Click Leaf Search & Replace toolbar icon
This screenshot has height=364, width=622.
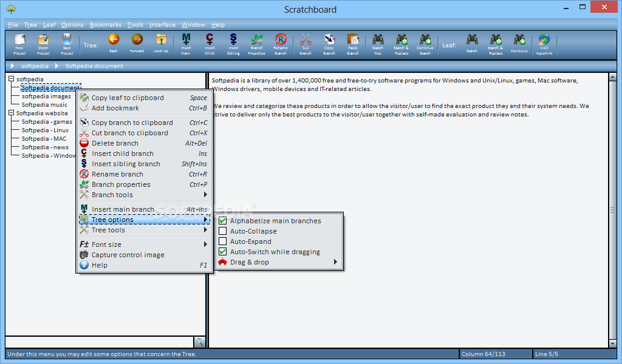tap(496, 44)
